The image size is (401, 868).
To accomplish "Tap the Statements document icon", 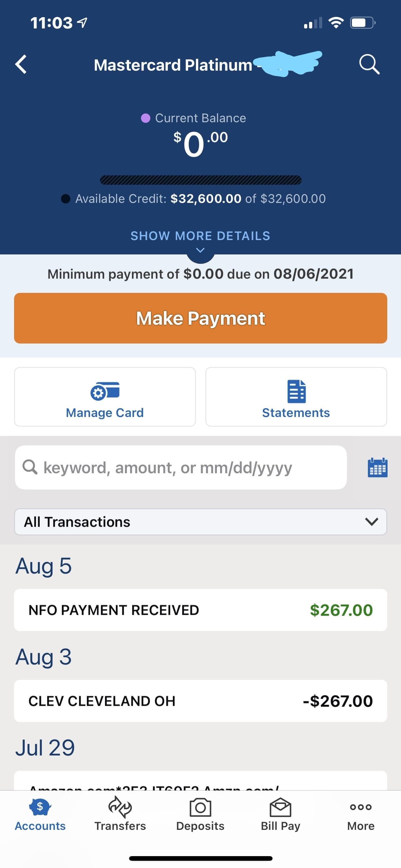I will pos(296,391).
